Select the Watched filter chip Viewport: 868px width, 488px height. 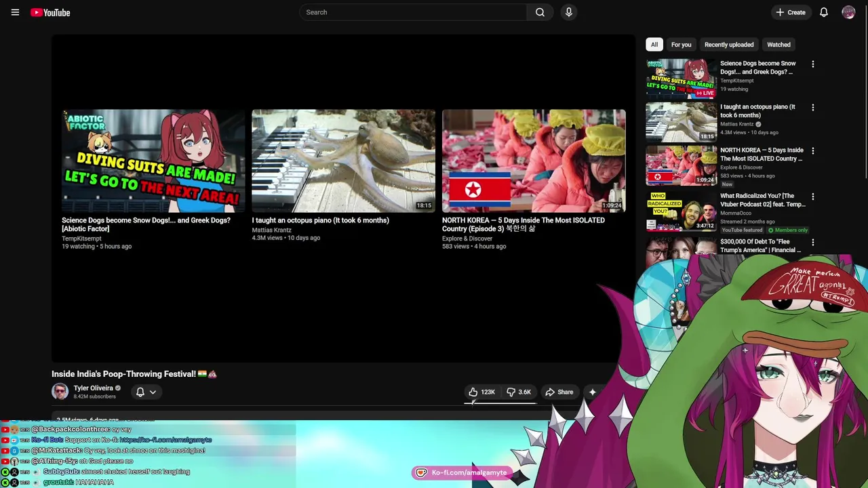tap(778, 45)
